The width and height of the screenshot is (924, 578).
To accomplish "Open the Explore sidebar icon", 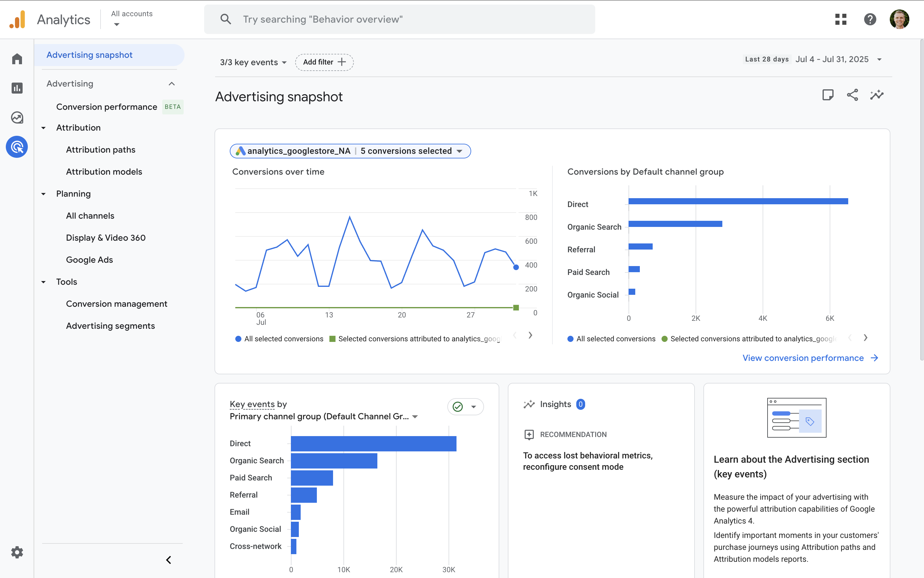I will 17,117.
